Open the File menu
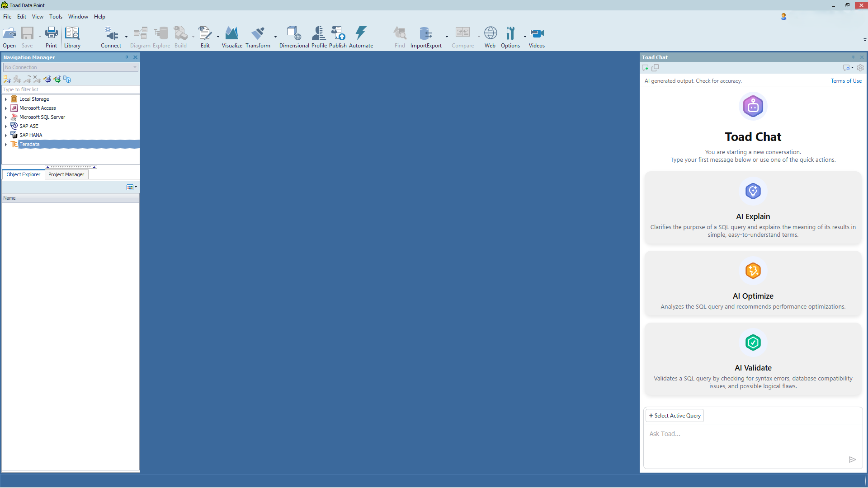Screen dimensions: 868x488 (x=7, y=17)
